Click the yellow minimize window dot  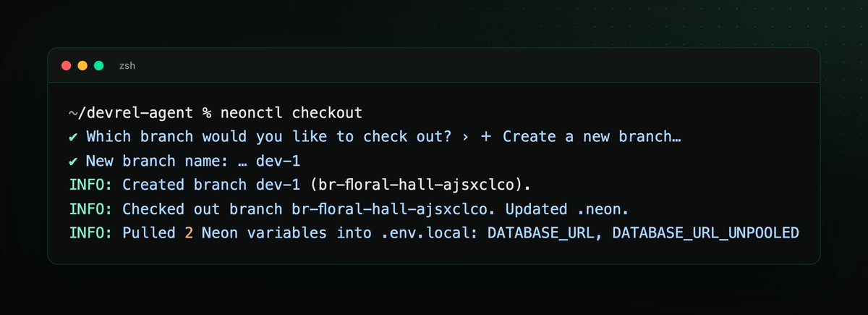82,66
